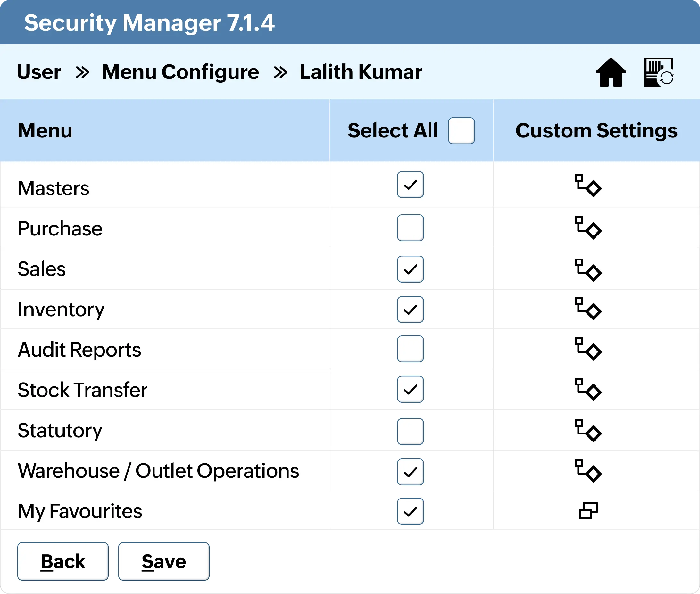
Task: Navigate to User in the breadcrumb
Action: (39, 72)
